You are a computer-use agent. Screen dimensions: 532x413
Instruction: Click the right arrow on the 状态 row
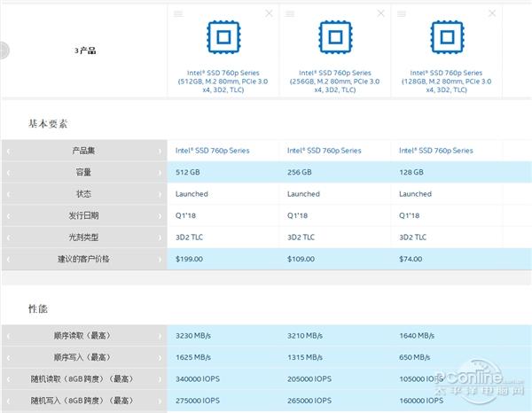coord(160,193)
